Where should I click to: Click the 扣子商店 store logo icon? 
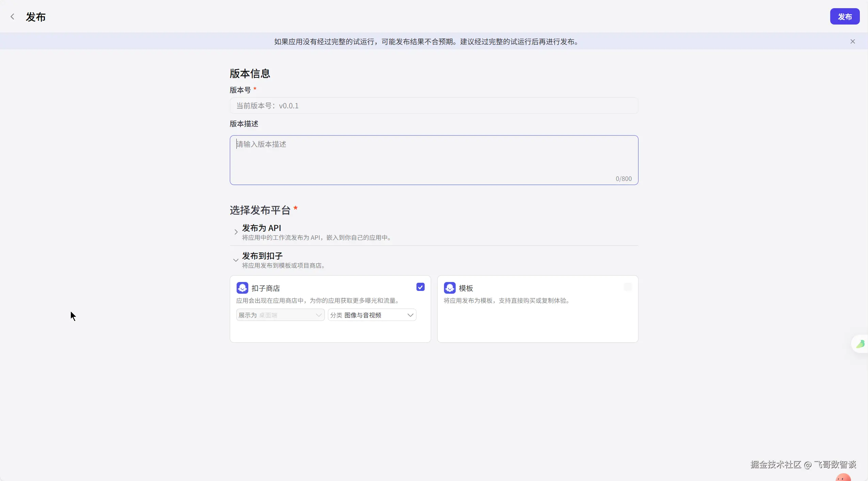[x=242, y=288]
